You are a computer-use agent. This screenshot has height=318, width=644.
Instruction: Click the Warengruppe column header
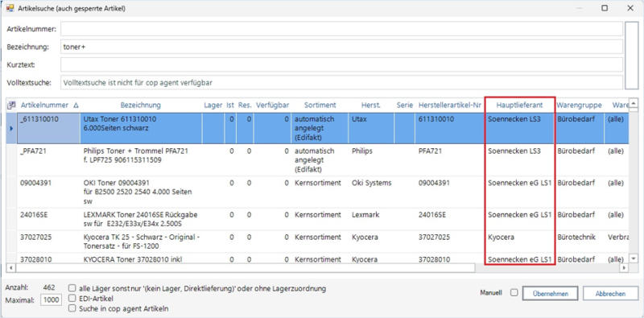579,105
